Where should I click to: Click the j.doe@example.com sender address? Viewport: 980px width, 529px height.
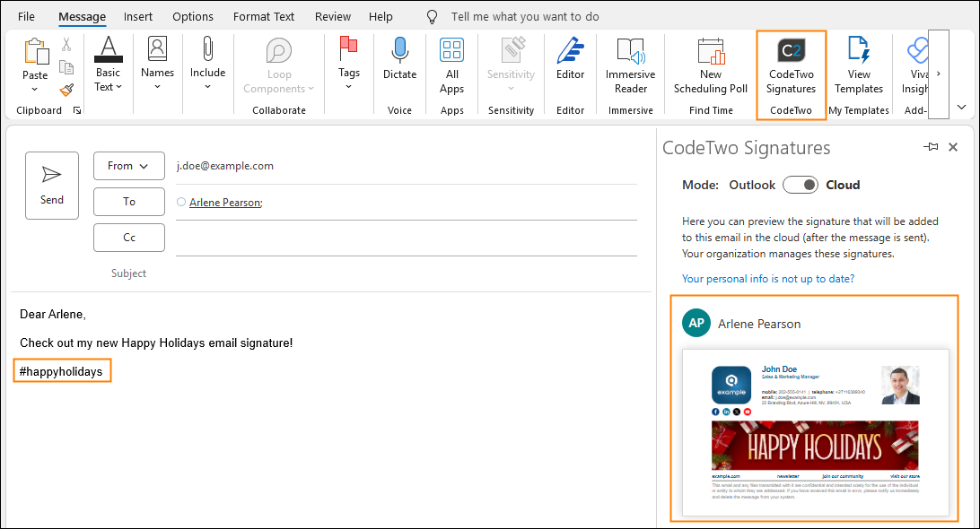(225, 166)
